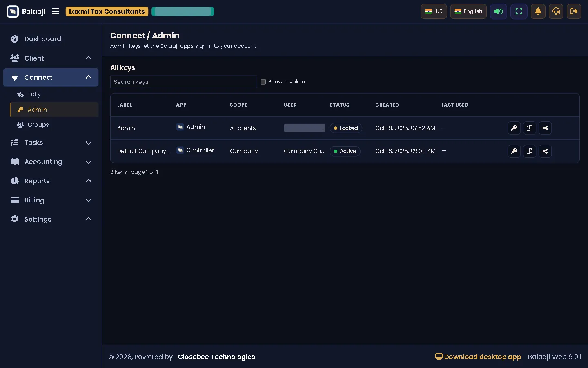The width and height of the screenshot is (588, 368).
Task: Click the key icon for Default Company row
Action: coord(514,151)
